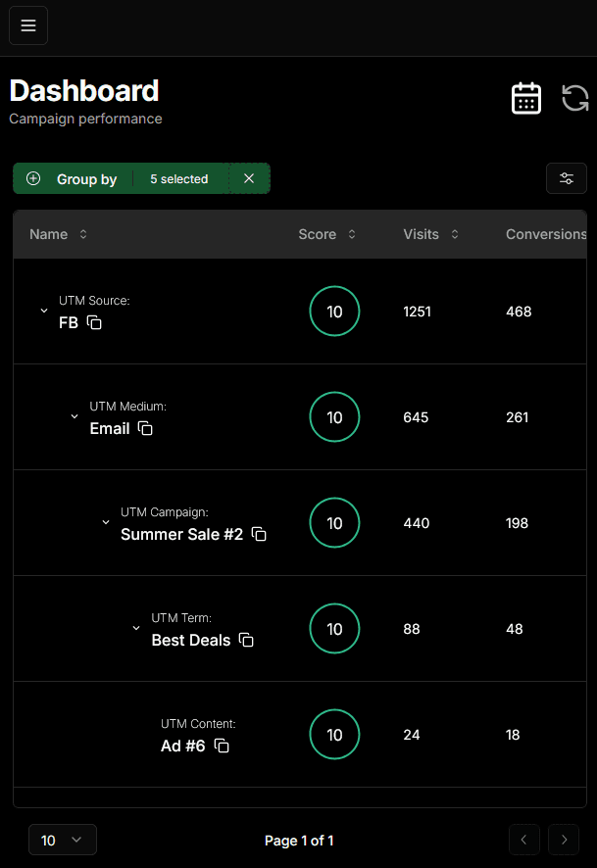This screenshot has width=597, height=868.
Task: Open the rows per page dropdown
Action: tap(63, 840)
